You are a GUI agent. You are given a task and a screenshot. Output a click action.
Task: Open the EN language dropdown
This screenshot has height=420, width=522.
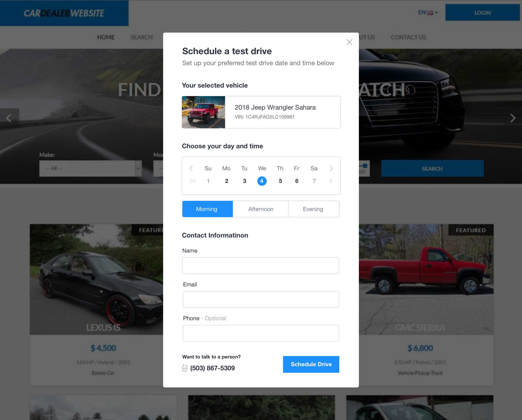click(428, 13)
